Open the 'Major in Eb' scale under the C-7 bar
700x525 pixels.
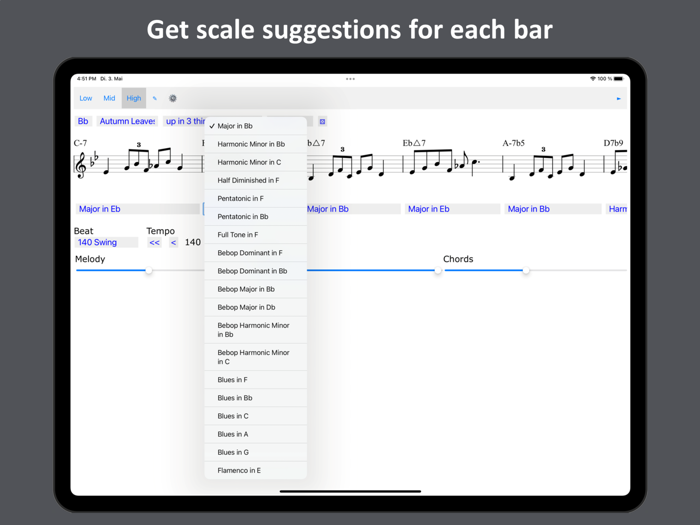[x=138, y=209]
